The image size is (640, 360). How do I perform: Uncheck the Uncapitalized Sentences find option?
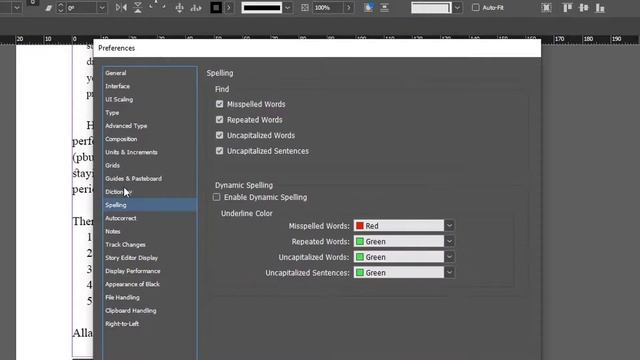point(220,151)
